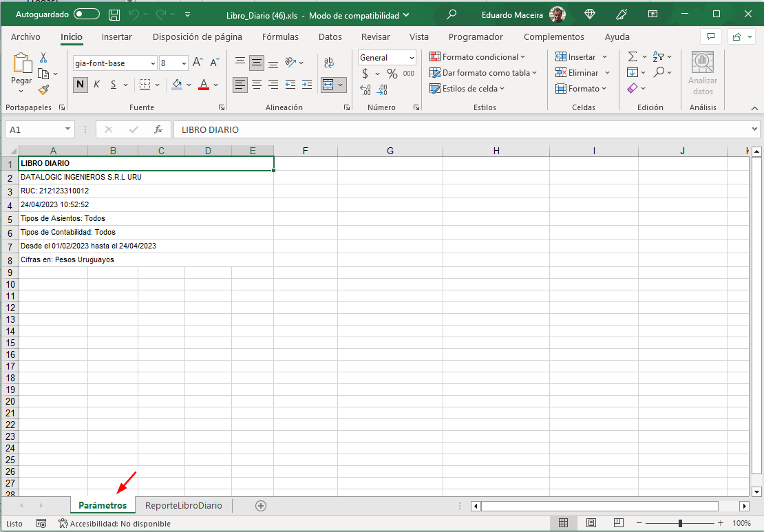Expand the Formato condicional menu
The width and height of the screenshot is (764, 532).
click(477, 57)
